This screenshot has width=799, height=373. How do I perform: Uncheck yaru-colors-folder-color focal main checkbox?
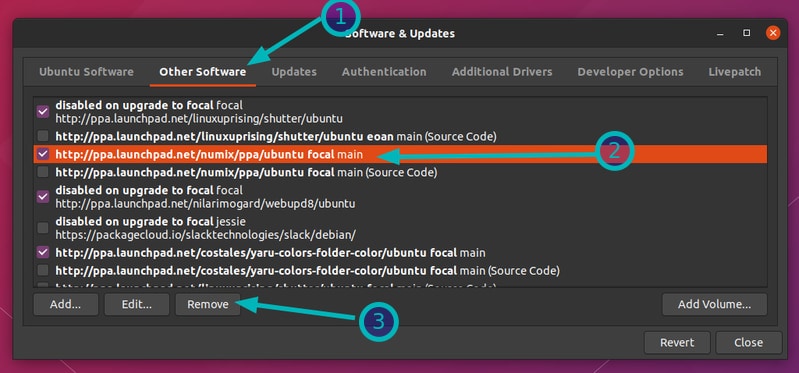coord(43,252)
